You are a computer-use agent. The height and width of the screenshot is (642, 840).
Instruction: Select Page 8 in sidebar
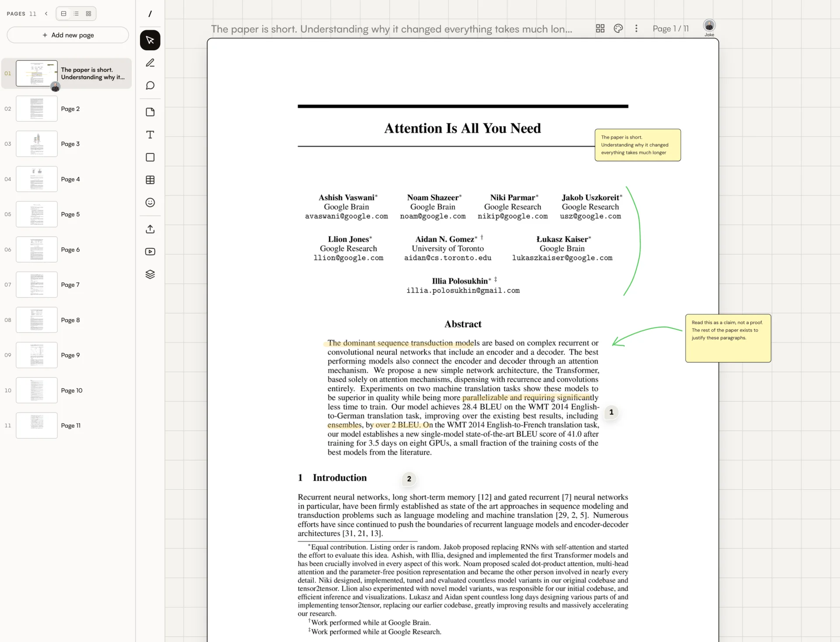click(x=66, y=320)
